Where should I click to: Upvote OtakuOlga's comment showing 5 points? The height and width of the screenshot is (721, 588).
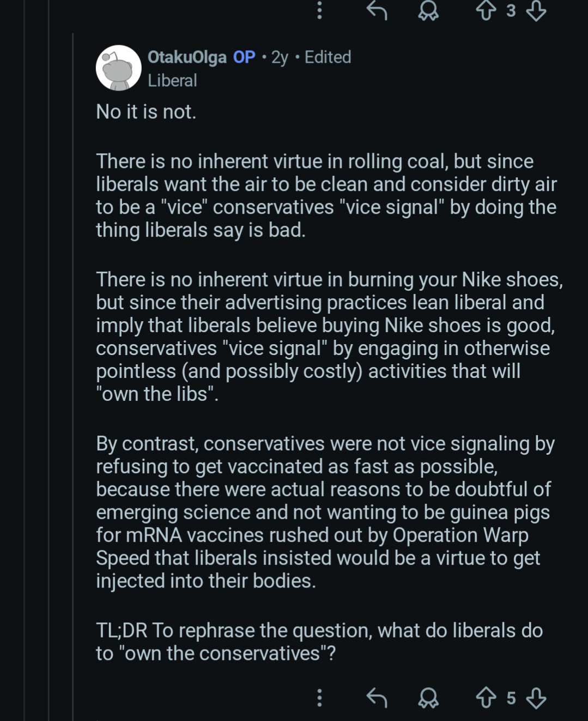[x=486, y=698]
